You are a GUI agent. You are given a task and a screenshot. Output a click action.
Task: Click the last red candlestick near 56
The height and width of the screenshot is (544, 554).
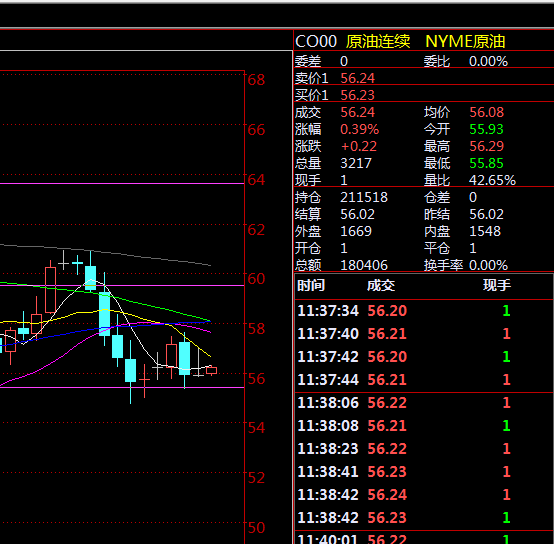pyautogui.click(x=211, y=370)
